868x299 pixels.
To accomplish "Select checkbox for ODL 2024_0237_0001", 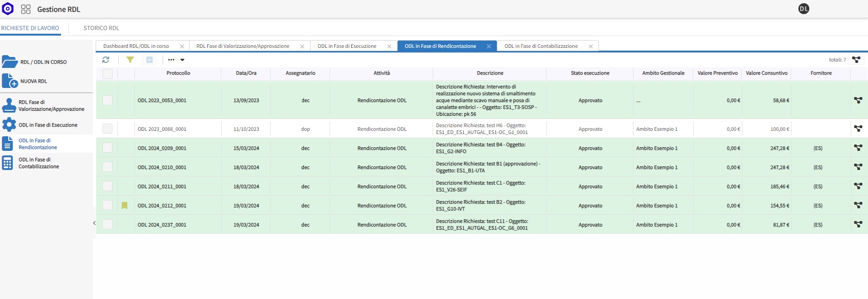I will point(107,225).
